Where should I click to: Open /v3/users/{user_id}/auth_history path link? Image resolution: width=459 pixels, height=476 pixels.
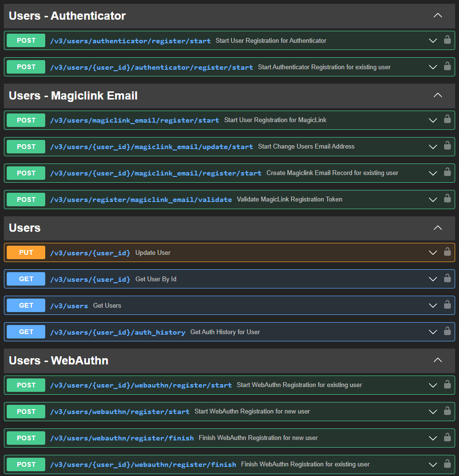[x=117, y=332]
